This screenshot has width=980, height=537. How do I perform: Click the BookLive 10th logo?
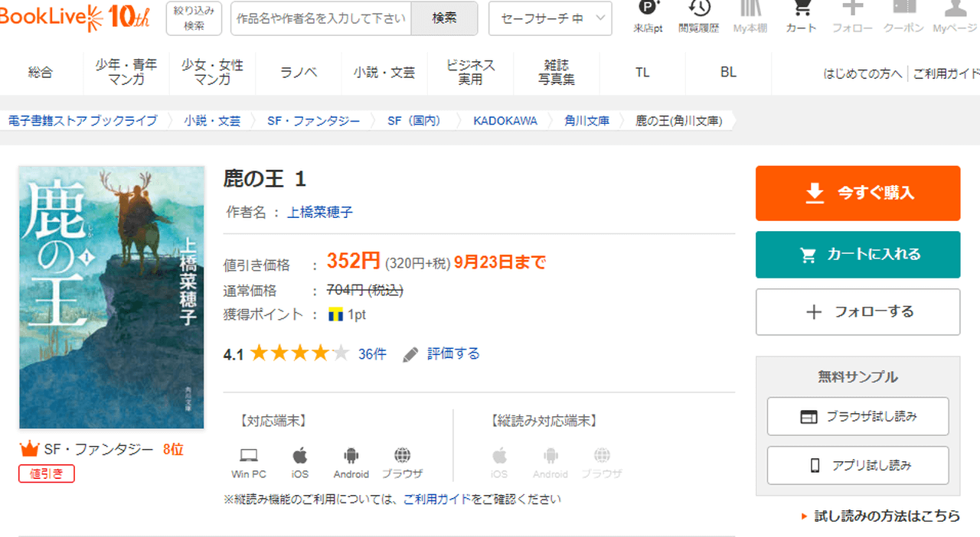click(x=74, y=17)
